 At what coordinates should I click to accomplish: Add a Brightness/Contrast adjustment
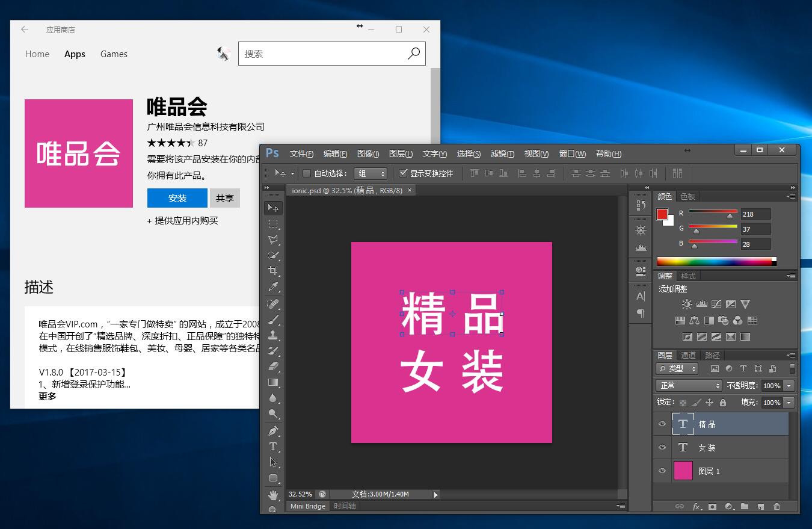(687, 305)
